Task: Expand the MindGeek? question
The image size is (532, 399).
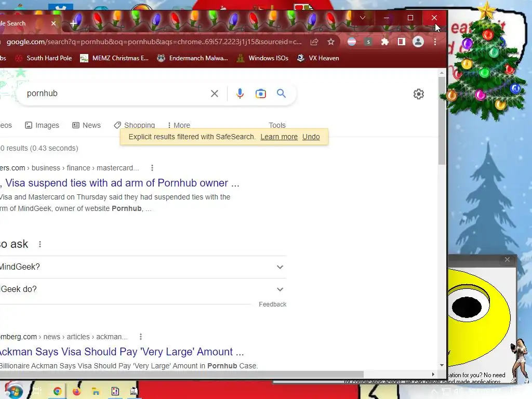Action: pos(143,267)
